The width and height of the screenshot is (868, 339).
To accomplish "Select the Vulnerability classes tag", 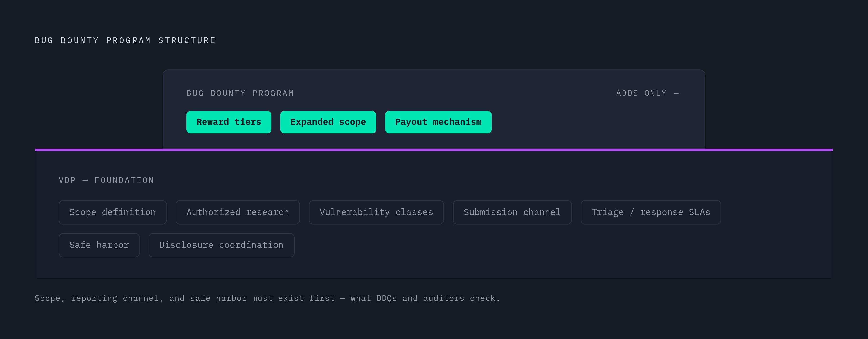I will click(376, 212).
